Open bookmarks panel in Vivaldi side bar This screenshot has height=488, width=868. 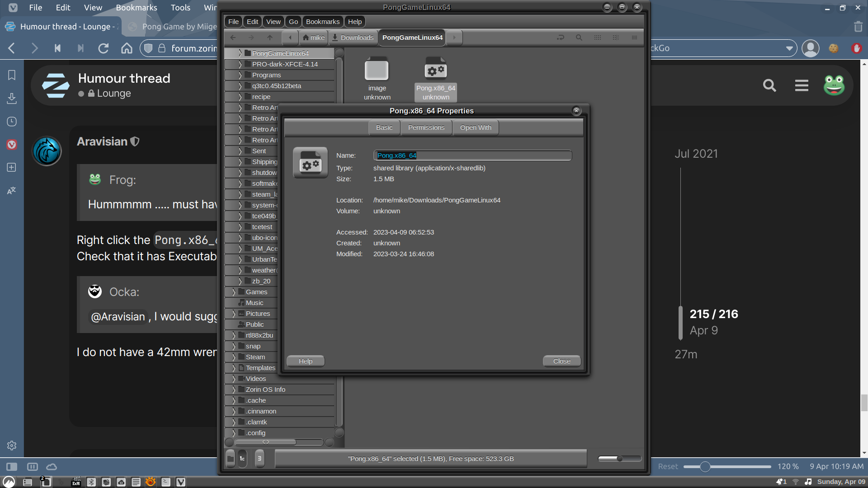click(x=12, y=75)
